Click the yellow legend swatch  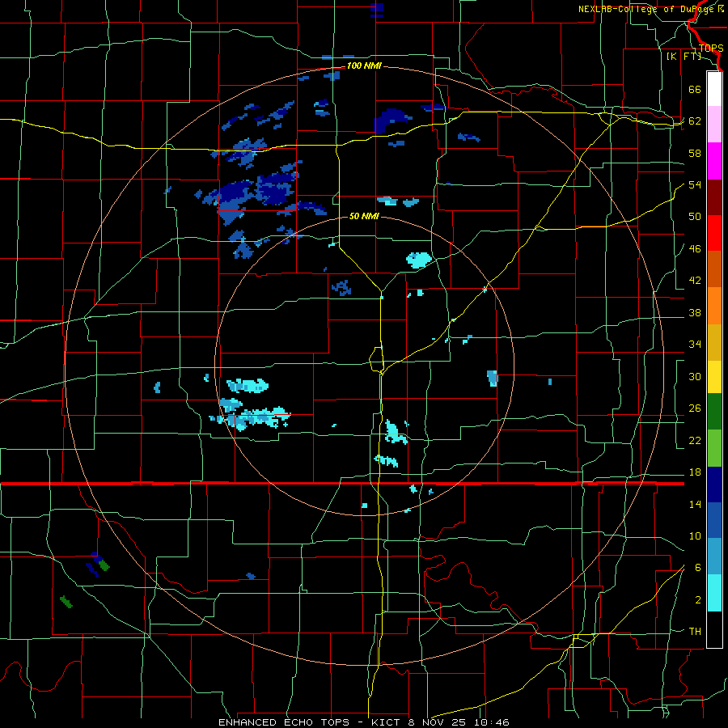click(714, 377)
